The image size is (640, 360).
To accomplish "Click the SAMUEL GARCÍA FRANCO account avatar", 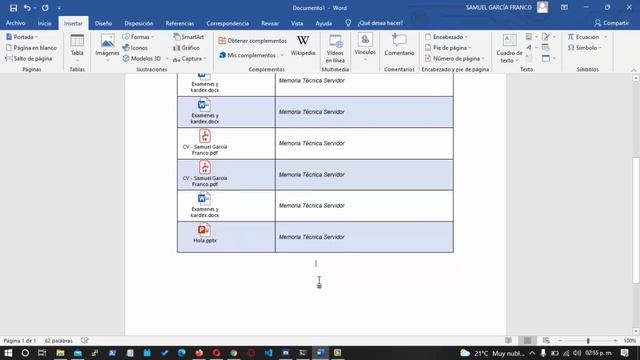I will [542, 7].
